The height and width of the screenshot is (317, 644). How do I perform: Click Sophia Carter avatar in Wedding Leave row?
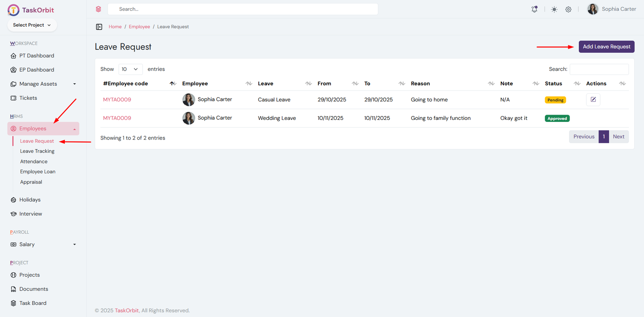[x=189, y=118]
